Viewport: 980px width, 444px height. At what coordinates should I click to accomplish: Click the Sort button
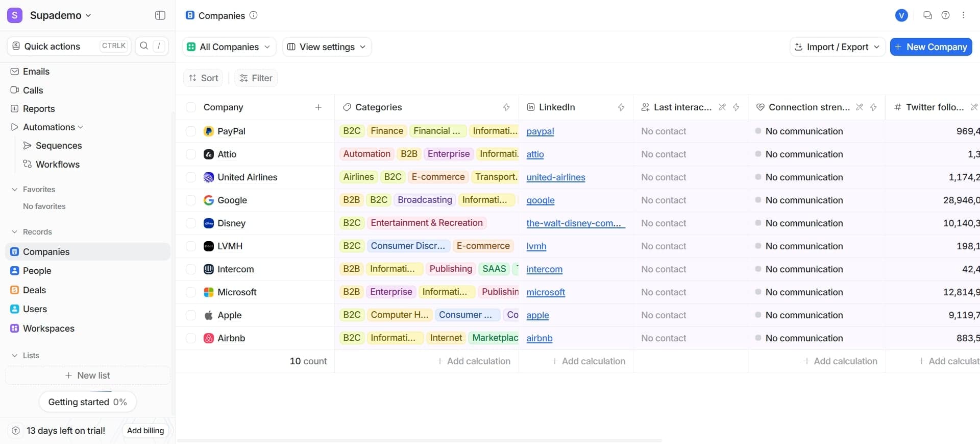pos(203,78)
